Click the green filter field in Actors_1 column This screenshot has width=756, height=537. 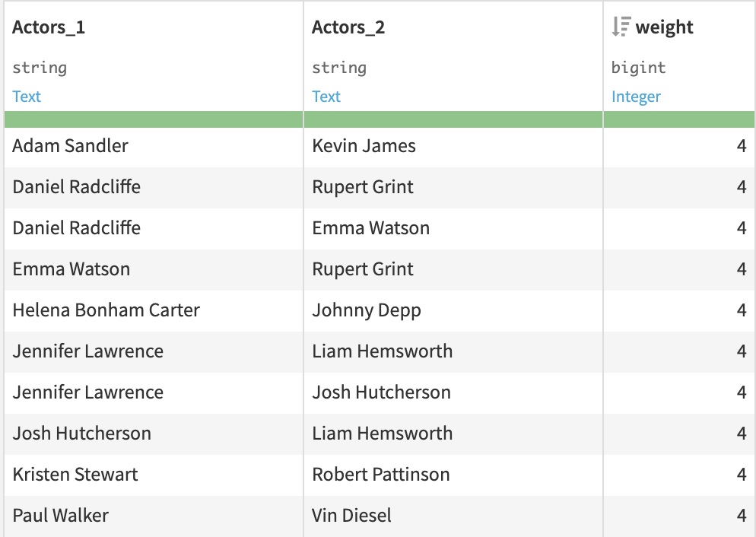pyautogui.click(x=152, y=119)
